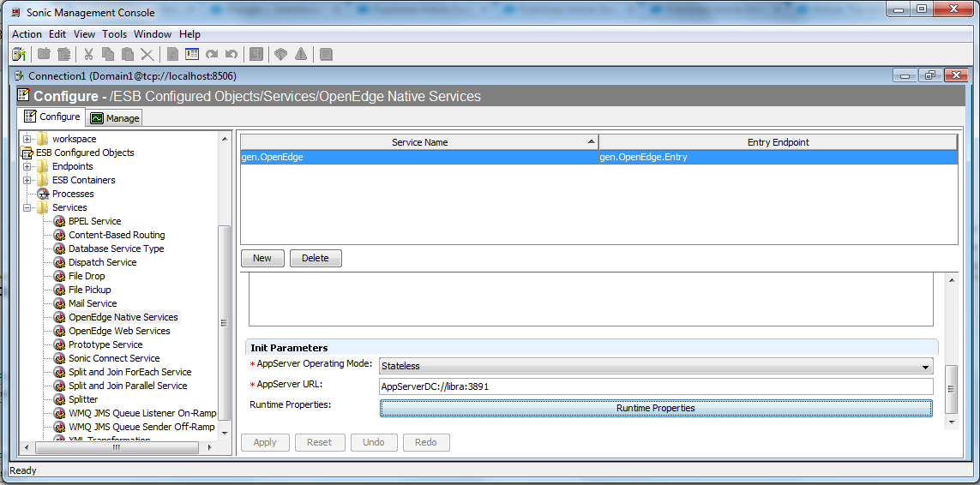
Task: Select File Pickup service in tree
Action: point(90,290)
